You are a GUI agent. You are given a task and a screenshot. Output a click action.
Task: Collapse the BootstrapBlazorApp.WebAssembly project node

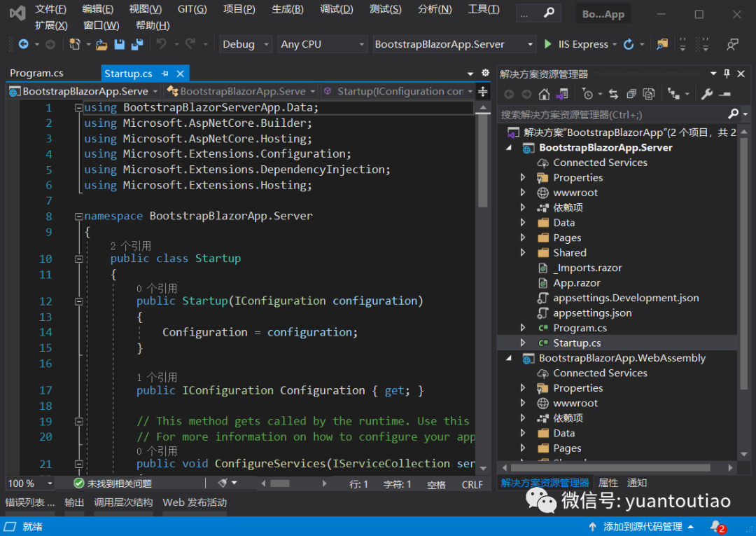pos(509,359)
